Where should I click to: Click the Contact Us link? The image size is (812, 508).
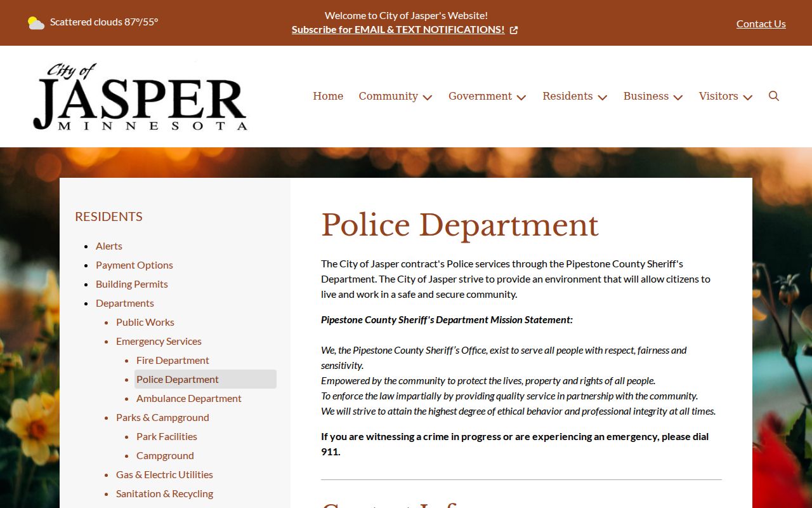[761, 23]
